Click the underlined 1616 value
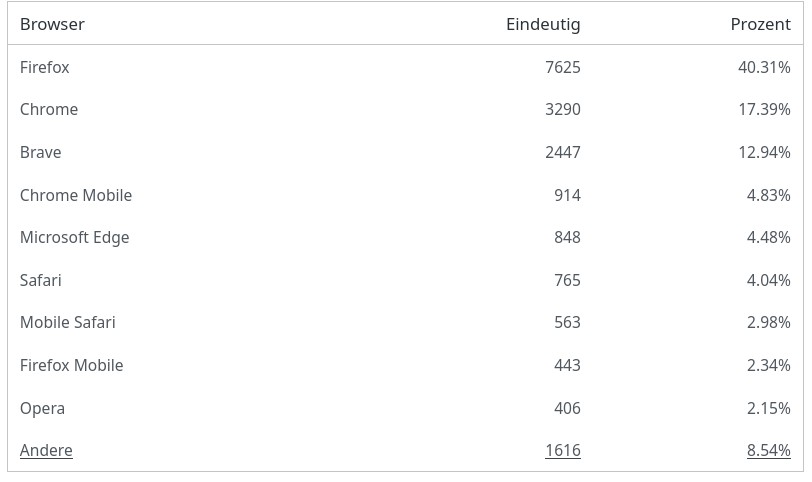The width and height of the screenshot is (812, 482). [x=562, y=450]
